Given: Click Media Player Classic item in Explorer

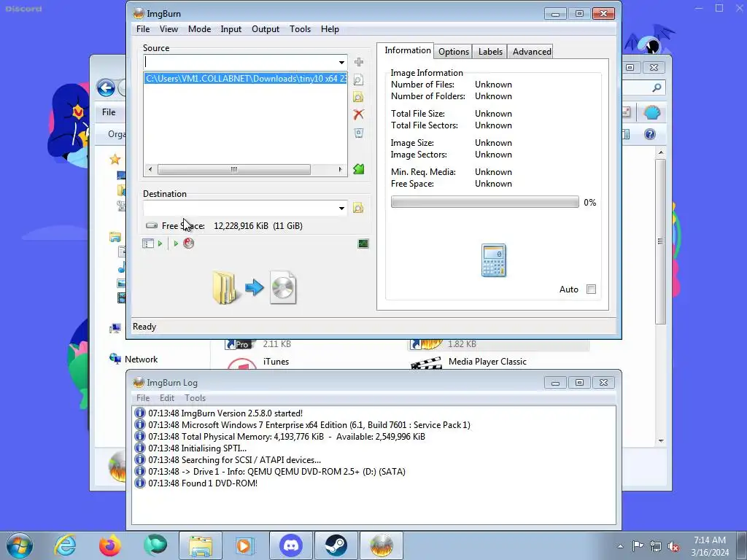Looking at the screenshot, I should pyautogui.click(x=487, y=362).
